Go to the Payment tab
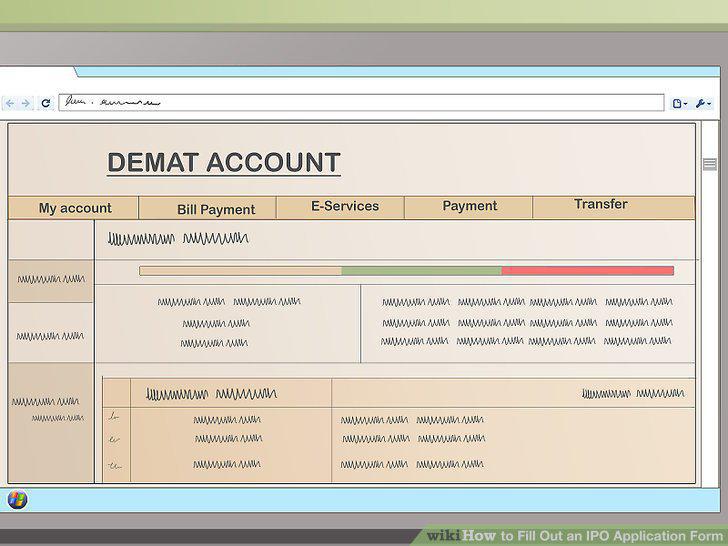Image resolution: width=728 pixels, height=546 pixels. pyautogui.click(x=468, y=207)
